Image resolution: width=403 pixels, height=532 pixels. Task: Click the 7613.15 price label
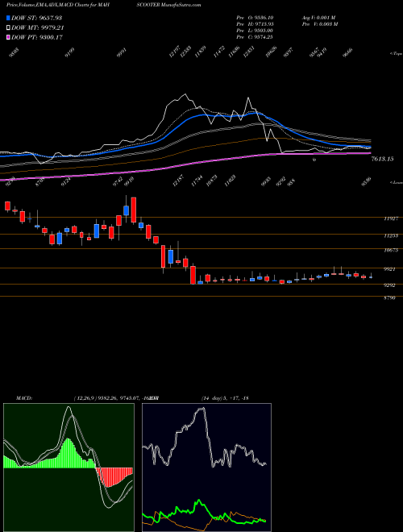(382, 159)
